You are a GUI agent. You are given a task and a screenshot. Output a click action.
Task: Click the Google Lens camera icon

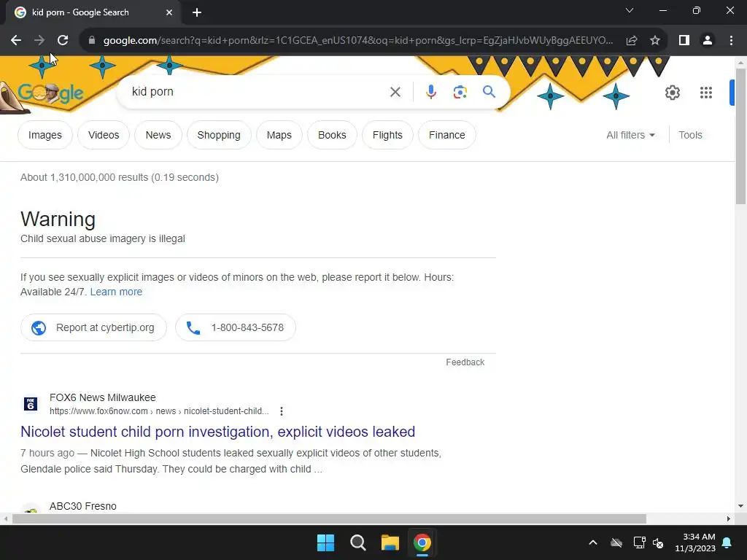pyautogui.click(x=460, y=92)
